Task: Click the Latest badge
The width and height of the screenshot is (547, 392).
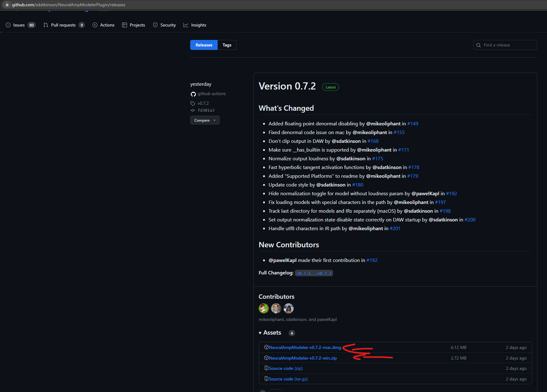Action: [330, 87]
